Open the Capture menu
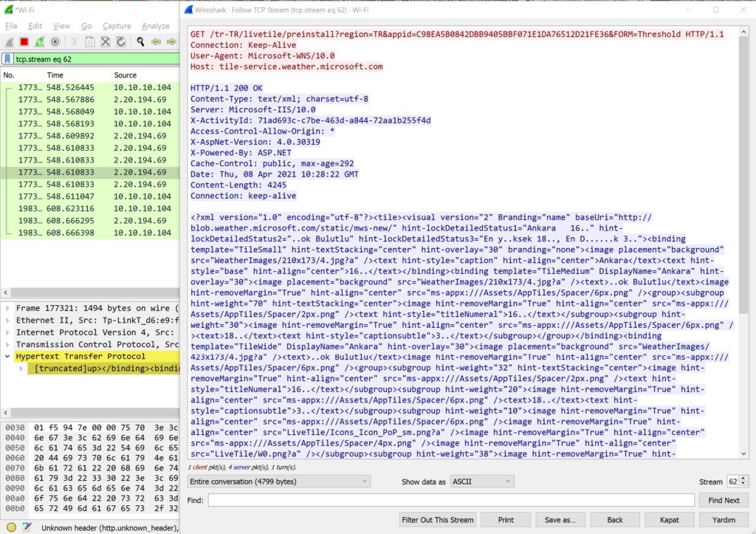This screenshot has height=534, width=756. (117, 26)
